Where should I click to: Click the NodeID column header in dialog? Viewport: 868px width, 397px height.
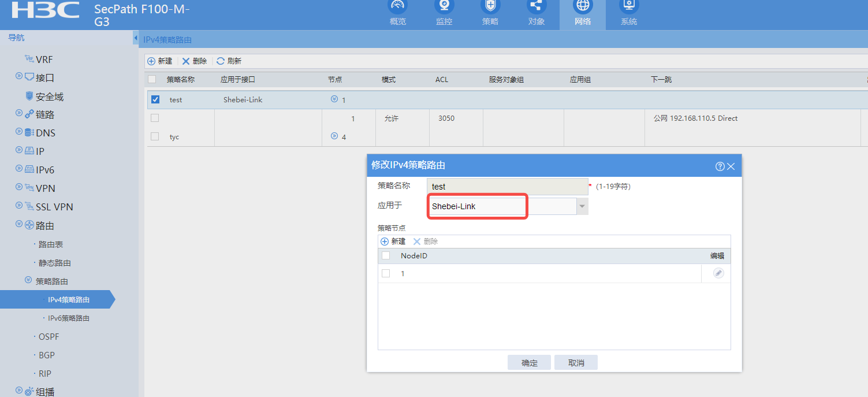(x=414, y=255)
